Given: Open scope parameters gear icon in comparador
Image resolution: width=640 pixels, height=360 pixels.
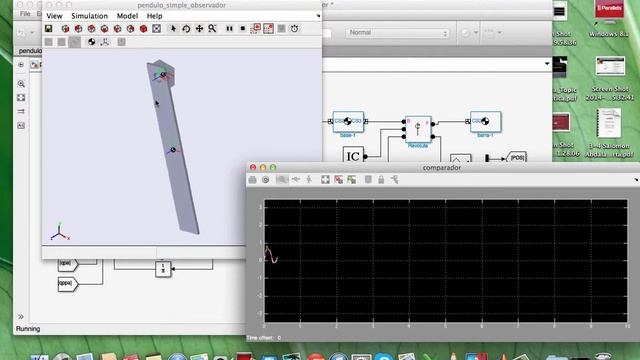Looking at the screenshot, I should pyautogui.click(x=266, y=180).
